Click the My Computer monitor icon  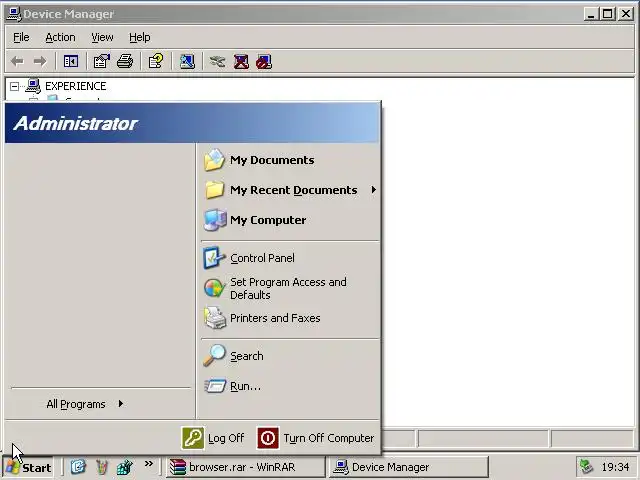click(x=215, y=220)
